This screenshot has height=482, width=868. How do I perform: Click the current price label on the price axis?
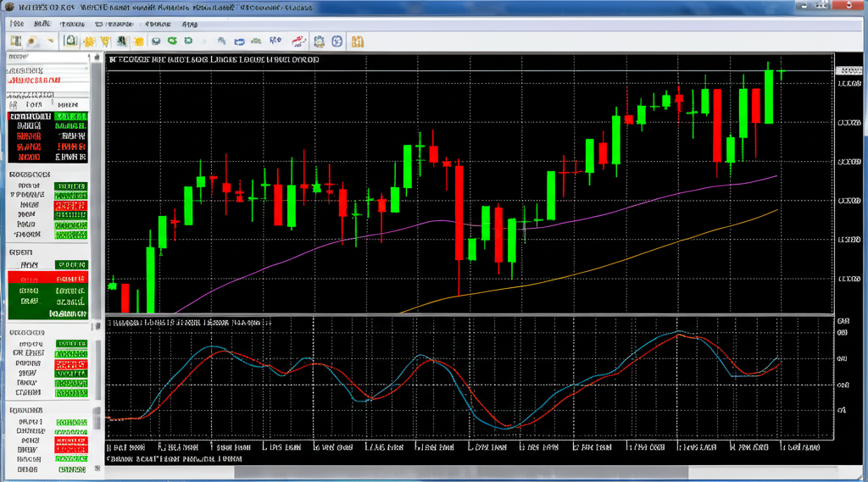[849, 71]
